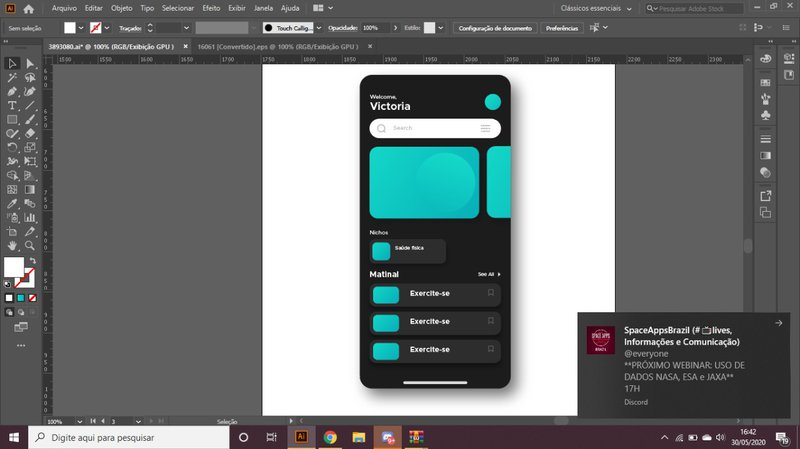Set fill to None with red-slash box

click(32, 298)
